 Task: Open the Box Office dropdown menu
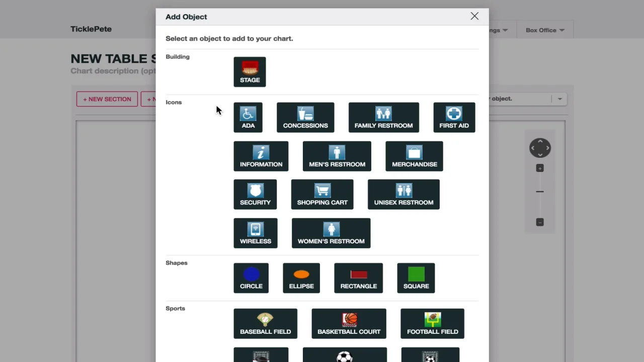pyautogui.click(x=545, y=30)
